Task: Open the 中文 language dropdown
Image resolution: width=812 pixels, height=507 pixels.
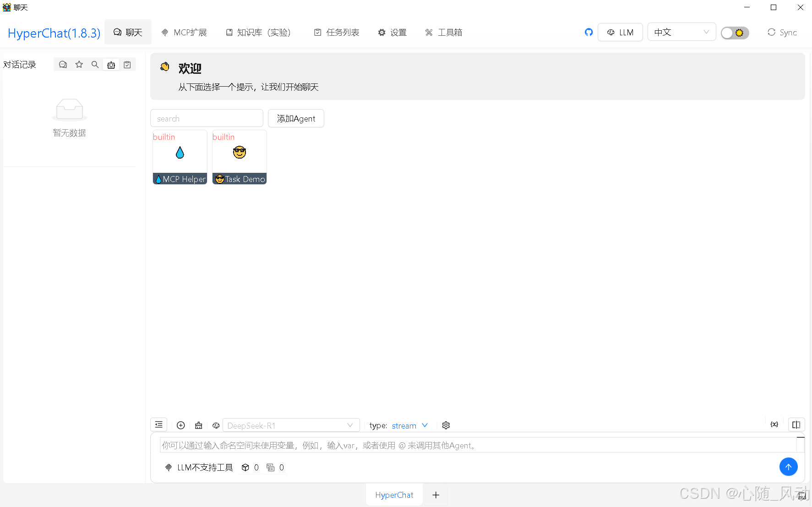Action: 681,32
